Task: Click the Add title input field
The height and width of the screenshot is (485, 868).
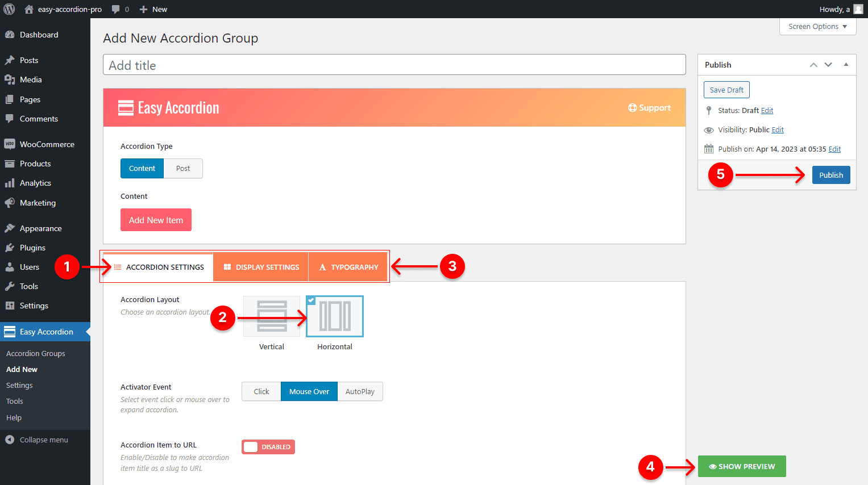Action: (394, 65)
